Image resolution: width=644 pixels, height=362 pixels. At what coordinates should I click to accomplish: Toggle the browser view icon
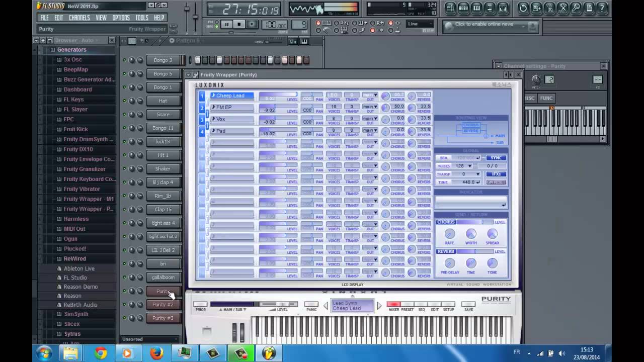click(490, 8)
